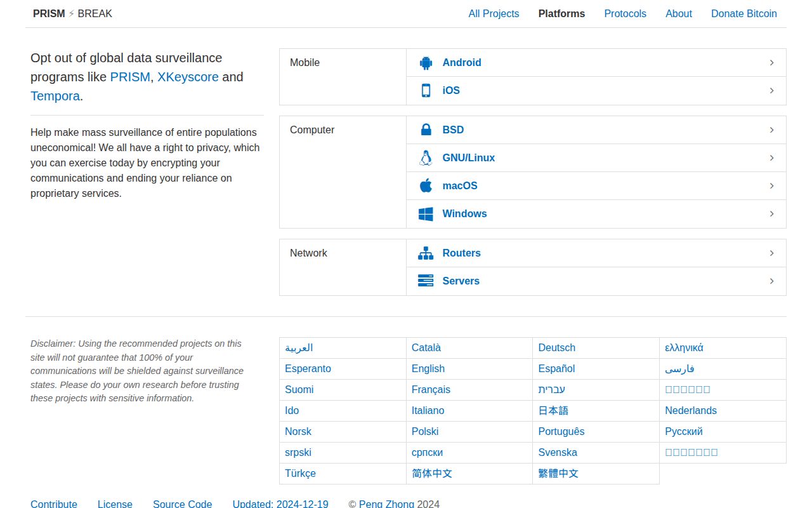Screen dimensions: 812x508
Task: Switch language to Deutsch
Action: click(556, 348)
